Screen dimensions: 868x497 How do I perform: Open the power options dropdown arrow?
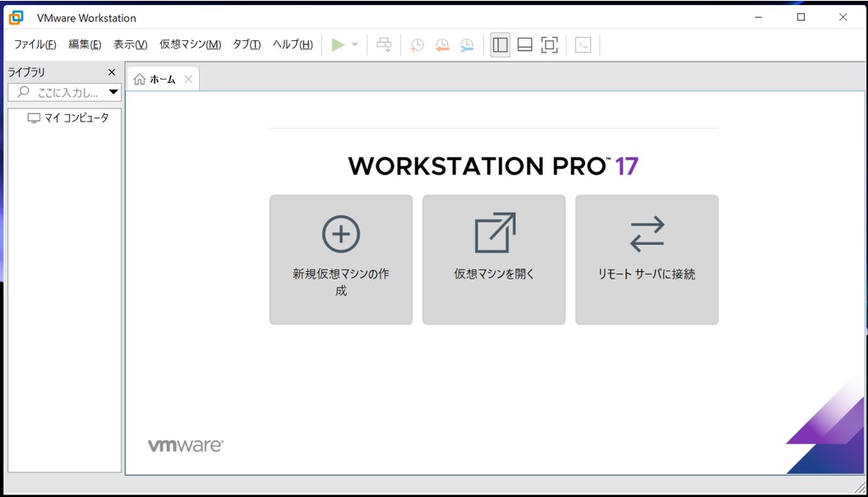(x=355, y=45)
